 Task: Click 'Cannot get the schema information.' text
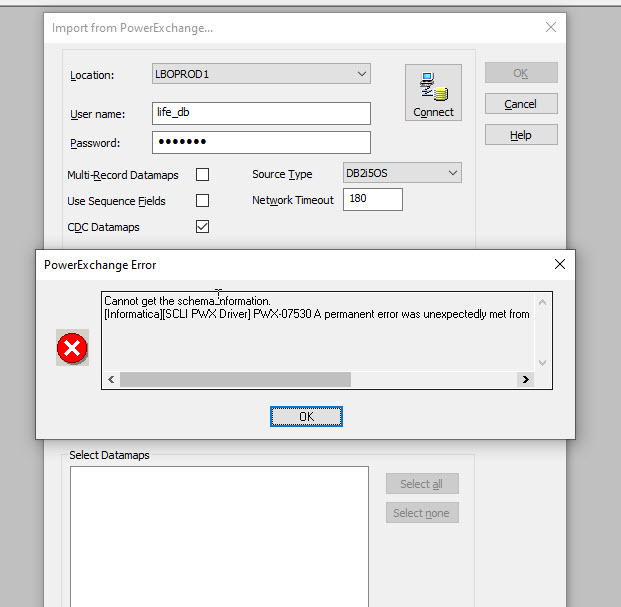click(187, 301)
